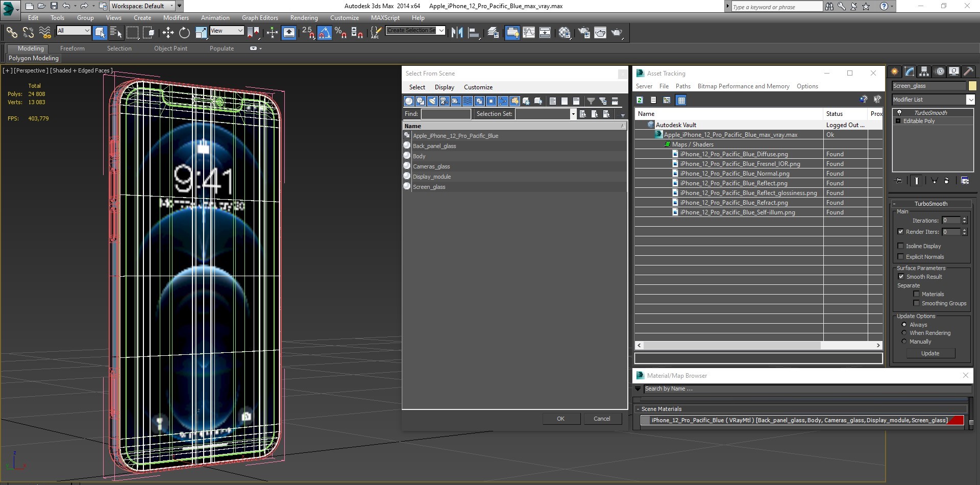Open the Modifier List dropdown
Screen dimensions: 980x485
pyautogui.click(x=934, y=100)
